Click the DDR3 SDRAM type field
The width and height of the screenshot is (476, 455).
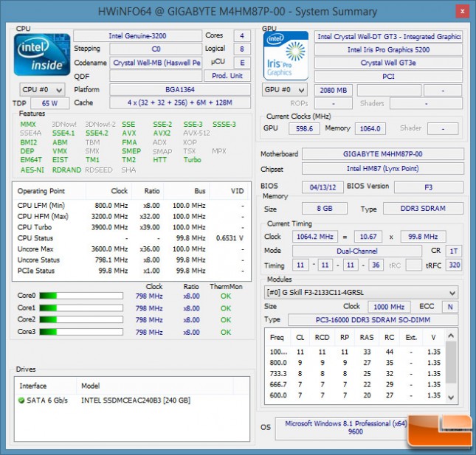pyautogui.click(x=423, y=209)
